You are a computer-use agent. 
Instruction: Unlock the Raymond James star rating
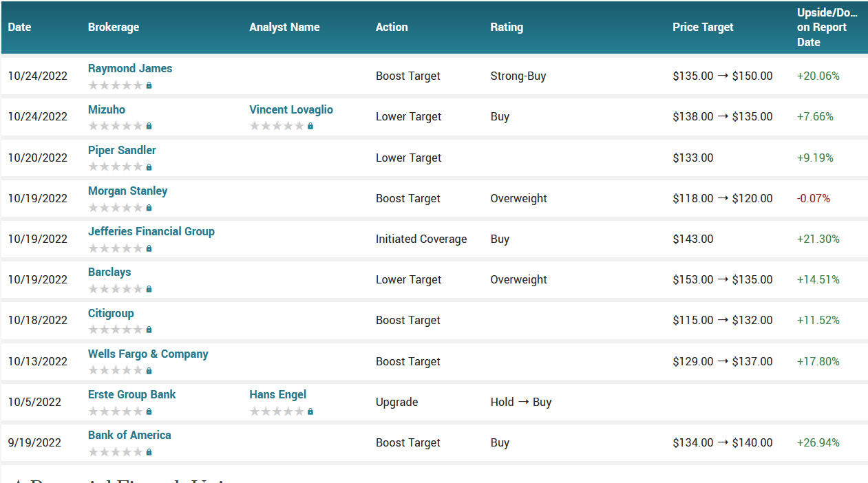149,85
